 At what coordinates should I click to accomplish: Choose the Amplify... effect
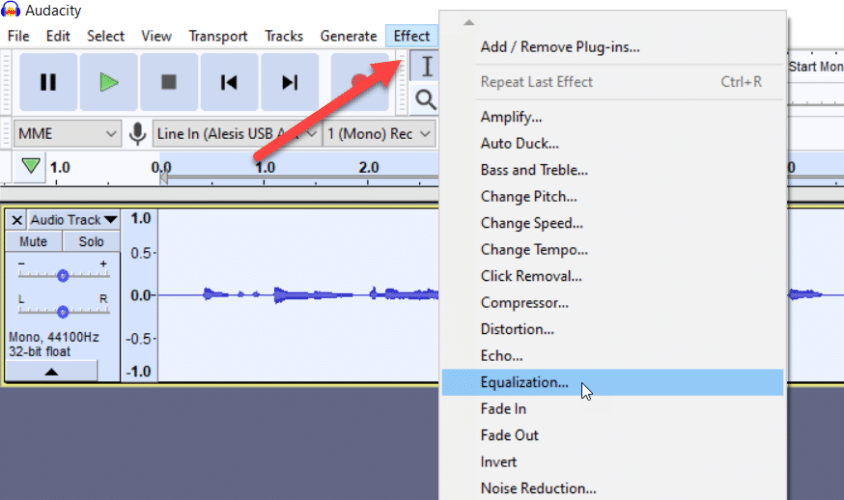tap(613, 117)
